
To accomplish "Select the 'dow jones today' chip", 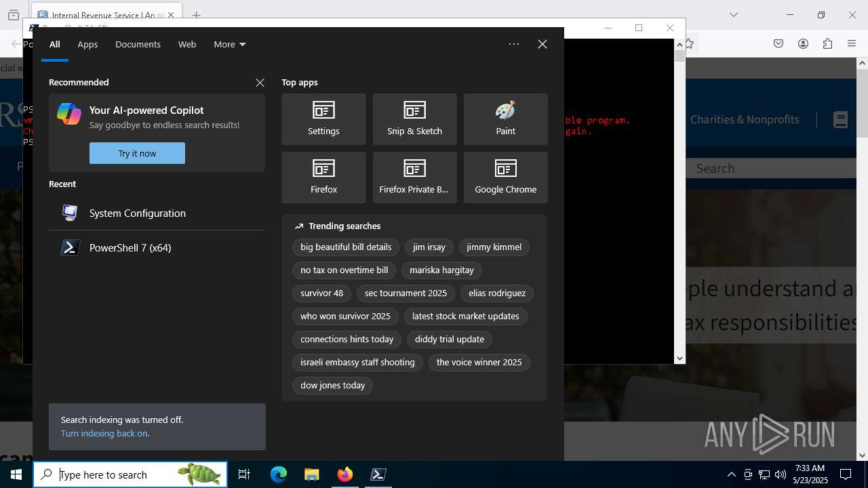I will pyautogui.click(x=332, y=386).
